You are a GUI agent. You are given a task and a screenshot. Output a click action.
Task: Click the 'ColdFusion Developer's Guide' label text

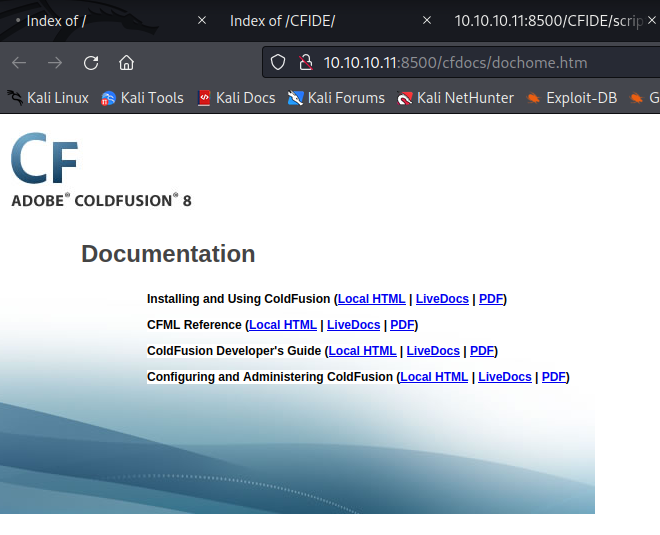tap(234, 351)
